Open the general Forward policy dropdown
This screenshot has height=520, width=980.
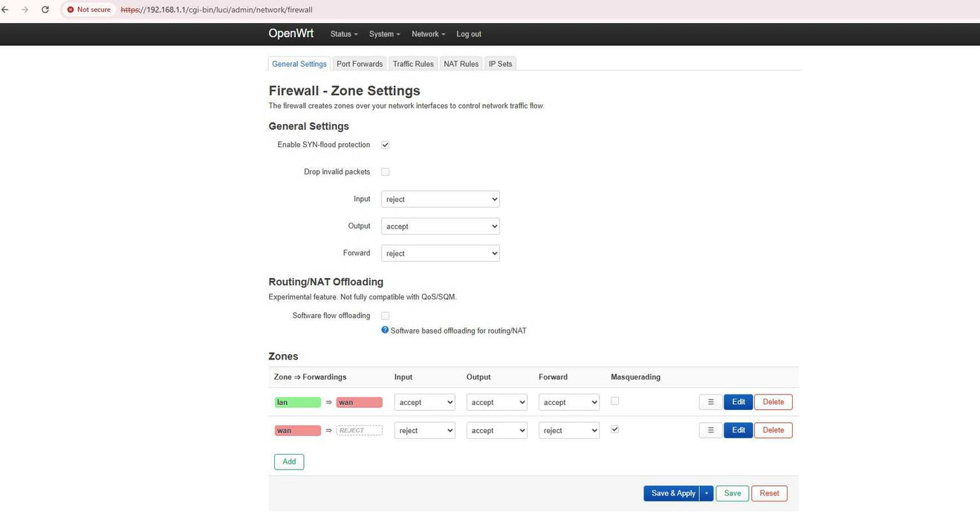click(x=441, y=253)
